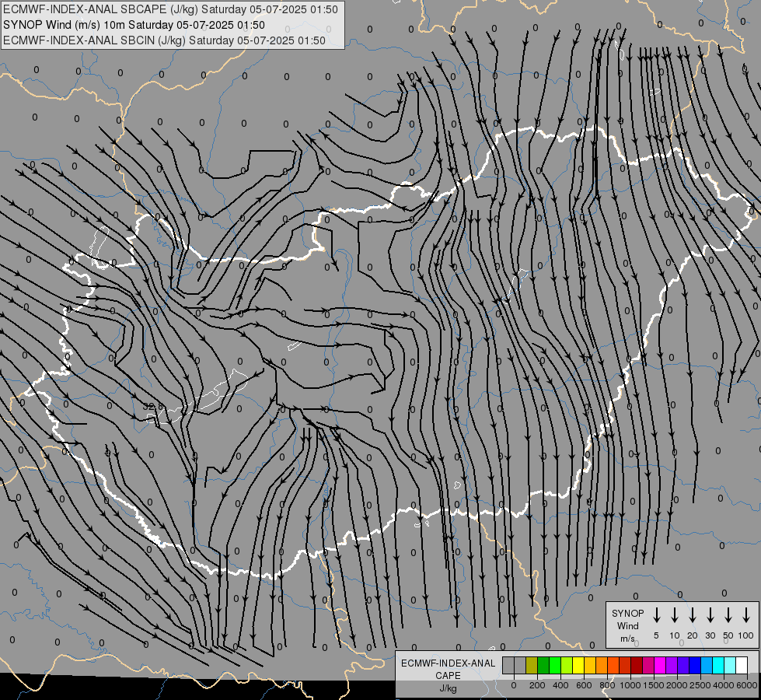
Task: Select the dark maroon swatch right of 1000
Action: click(x=637, y=665)
